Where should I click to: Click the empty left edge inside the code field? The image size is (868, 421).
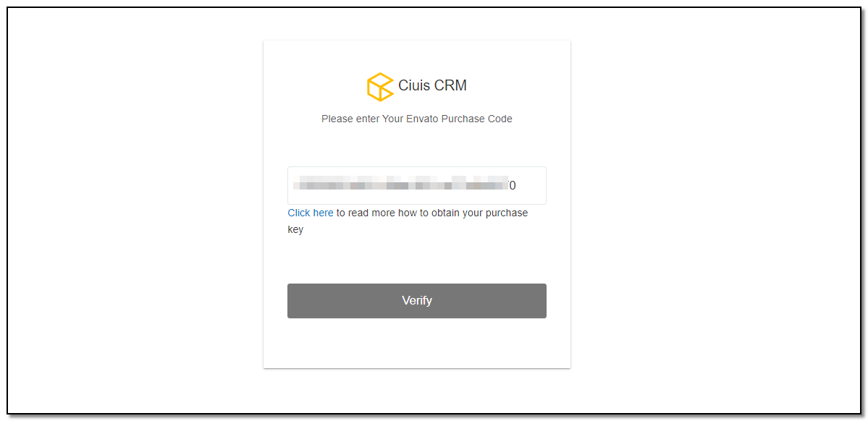pyautogui.click(x=290, y=185)
